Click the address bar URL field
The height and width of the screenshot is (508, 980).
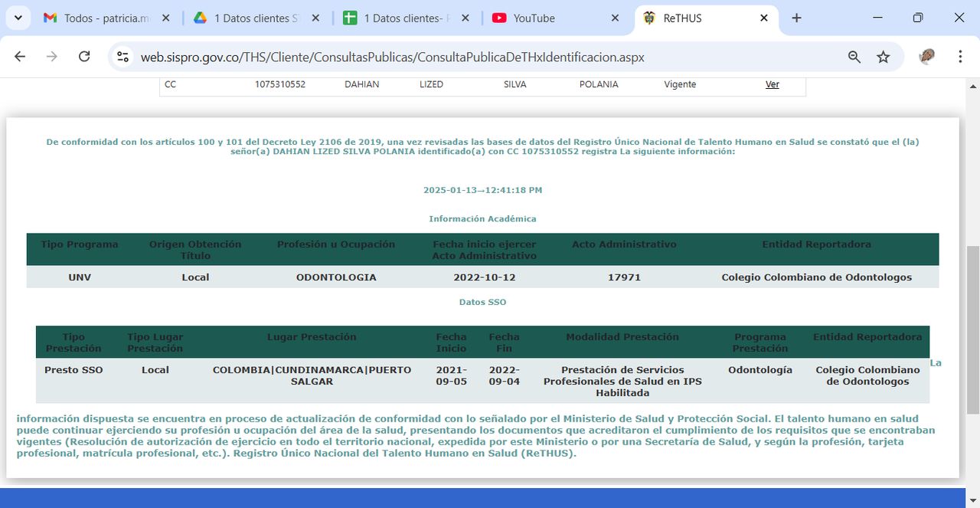pyautogui.click(x=459, y=57)
